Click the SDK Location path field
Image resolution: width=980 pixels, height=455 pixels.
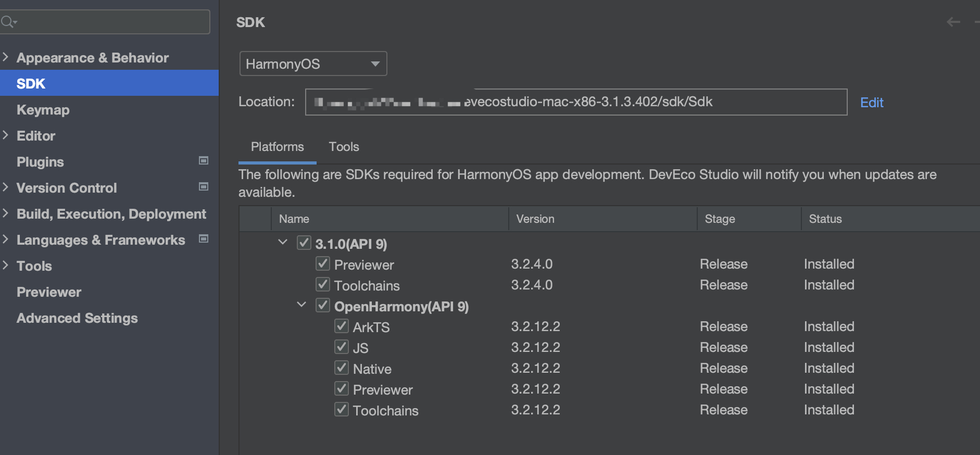(x=576, y=102)
